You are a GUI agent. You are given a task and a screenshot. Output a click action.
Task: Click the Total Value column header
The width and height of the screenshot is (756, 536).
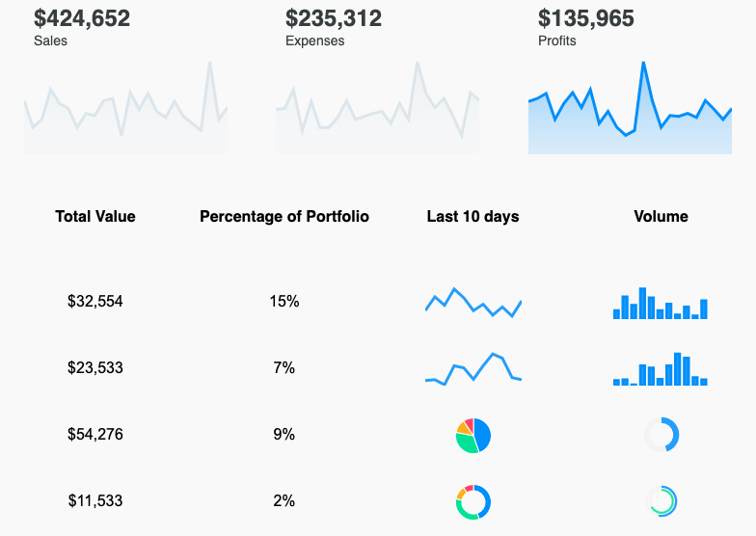[95, 217]
